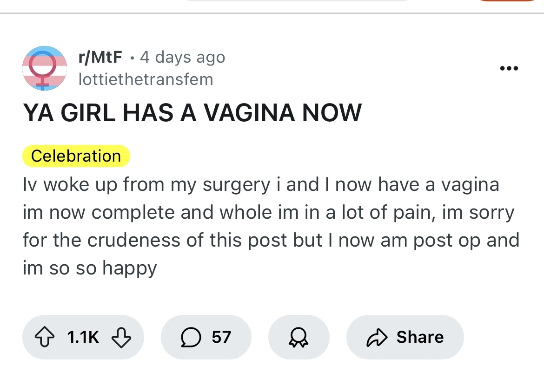544x392 pixels.
Task: Open the post's three-dot overflow menu
Action: [x=508, y=69]
